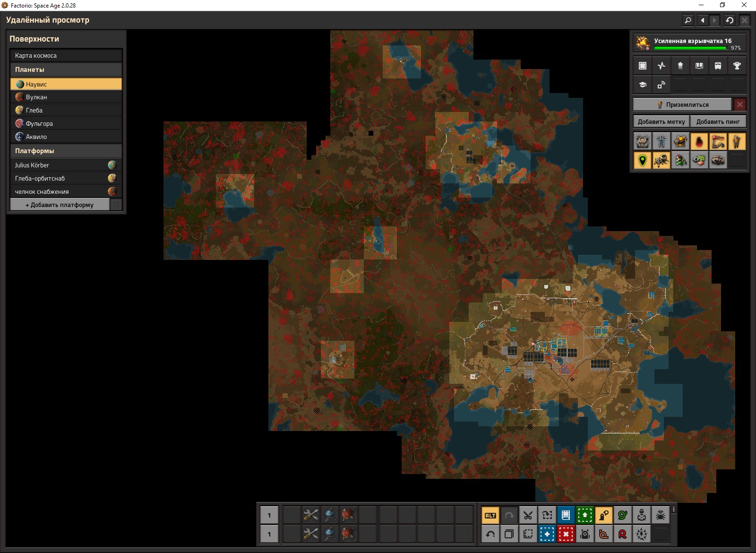The width and height of the screenshot is (756, 553).
Task: Click Добавить пинг button
Action: coord(718,121)
